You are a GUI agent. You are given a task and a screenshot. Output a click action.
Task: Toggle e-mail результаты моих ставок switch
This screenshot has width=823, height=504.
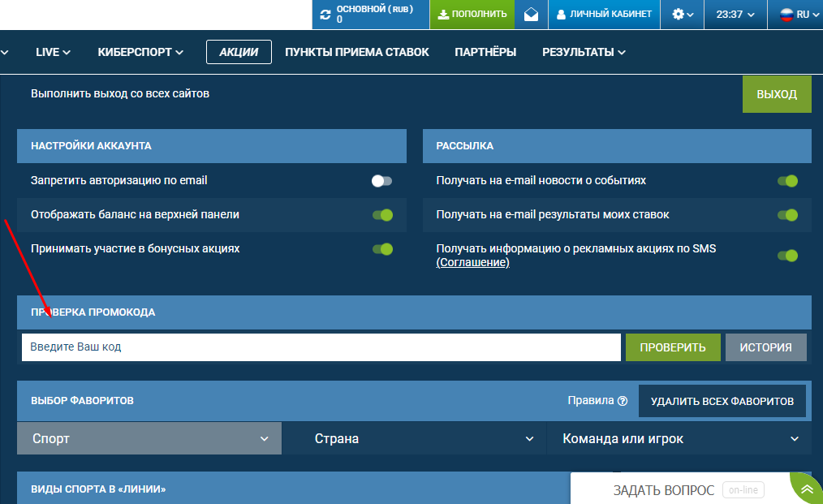(x=787, y=215)
